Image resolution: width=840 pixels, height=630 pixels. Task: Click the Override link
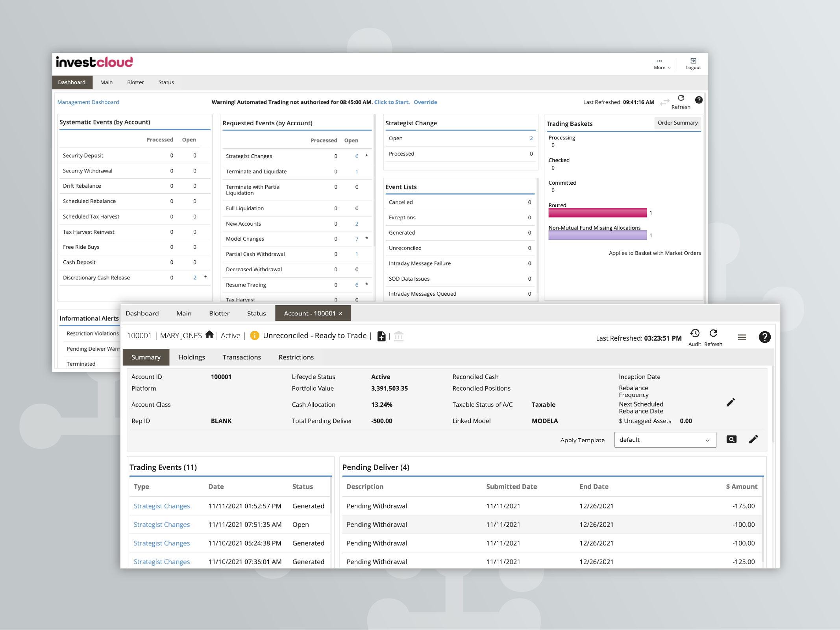pos(425,102)
